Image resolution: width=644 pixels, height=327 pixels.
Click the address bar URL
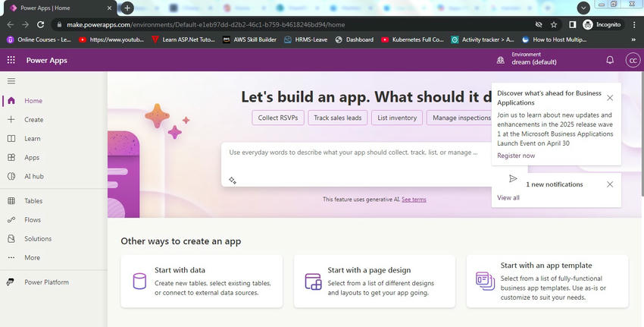[x=206, y=25]
